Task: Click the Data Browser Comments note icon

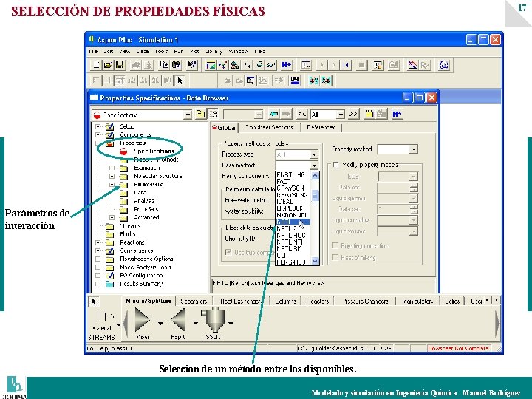Action: coord(369,115)
